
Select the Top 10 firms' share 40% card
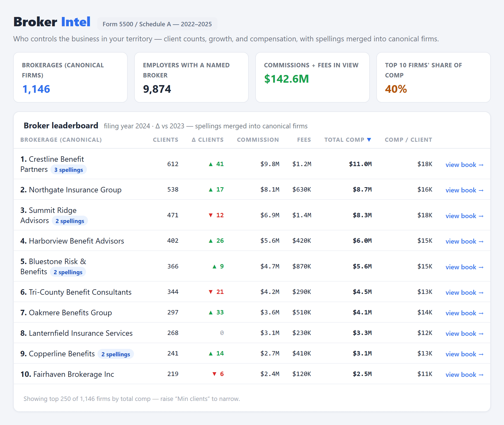point(434,77)
